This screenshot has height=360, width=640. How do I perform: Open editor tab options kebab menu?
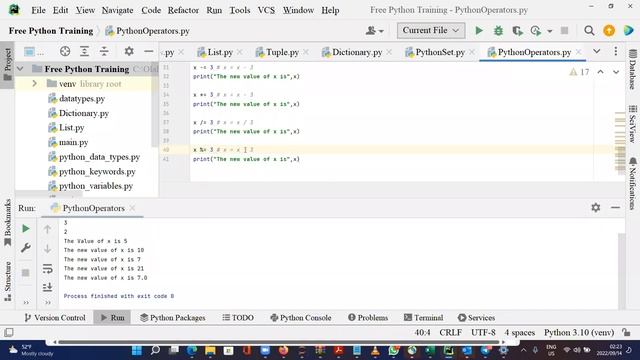[616, 51]
